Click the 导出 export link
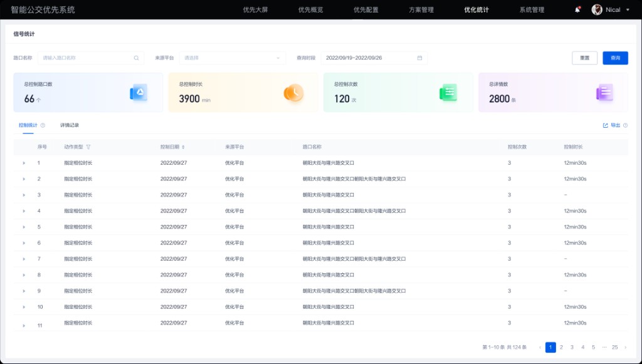 (x=615, y=125)
